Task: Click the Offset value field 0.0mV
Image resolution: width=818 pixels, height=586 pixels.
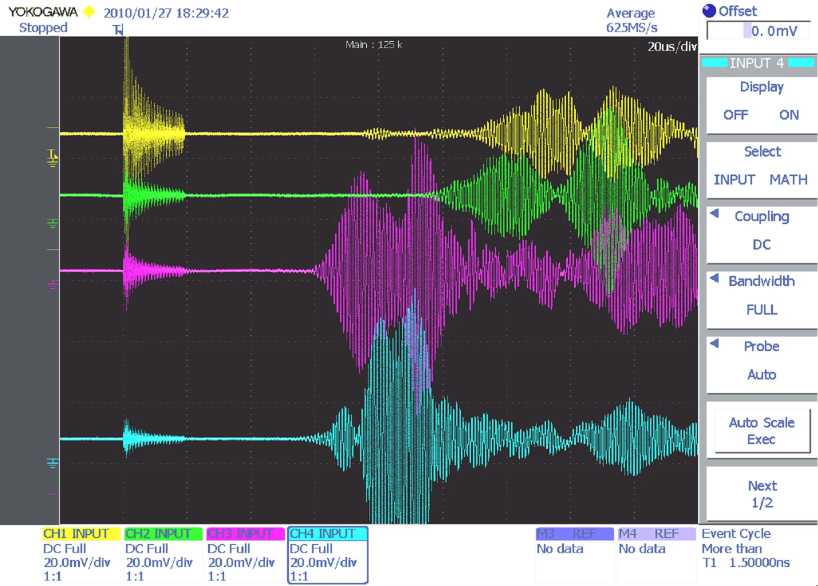Action: tap(757, 31)
